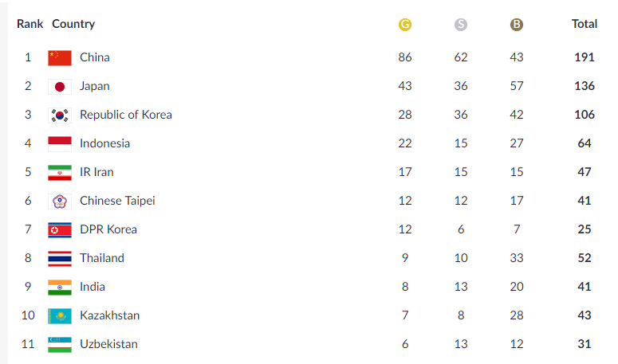This screenshot has width=618, height=364.
Task: Click the Japan flag icon
Action: [x=60, y=87]
